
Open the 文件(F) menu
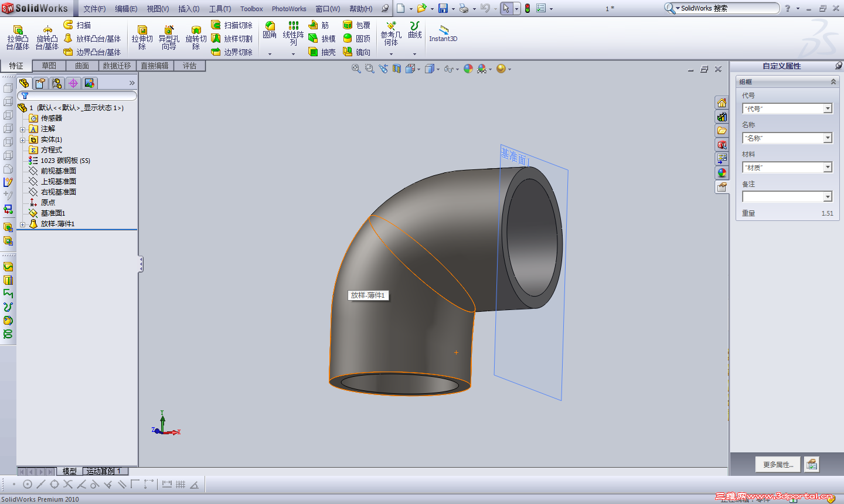pos(94,9)
